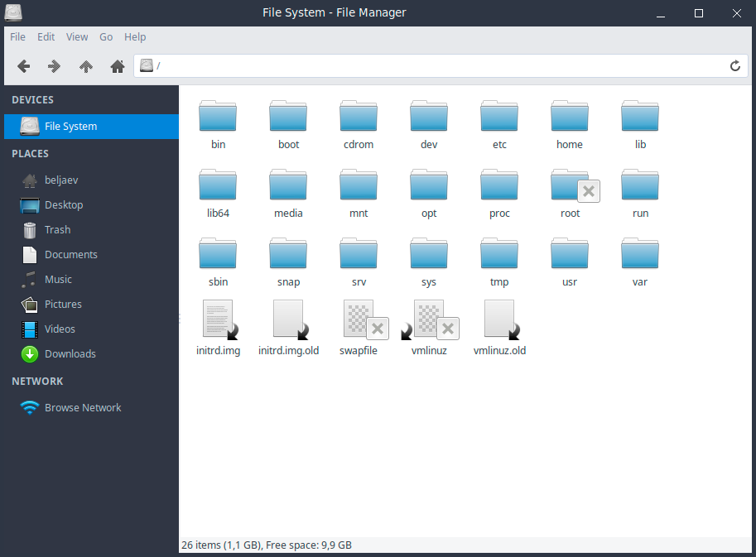Click the status bar item count text
Viewport: 756px width, 557px height.
click(x=266, y=545)
